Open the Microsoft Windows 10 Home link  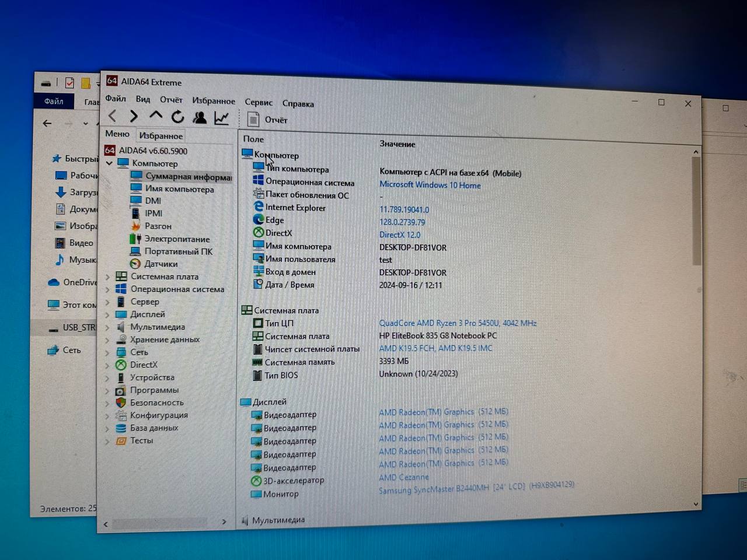[x=430, y=185]
